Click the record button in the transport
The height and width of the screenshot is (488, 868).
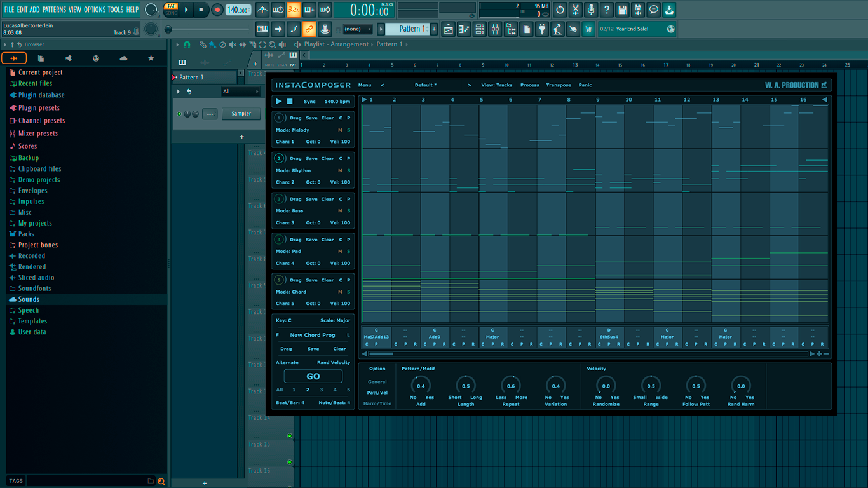click(217, 10)
